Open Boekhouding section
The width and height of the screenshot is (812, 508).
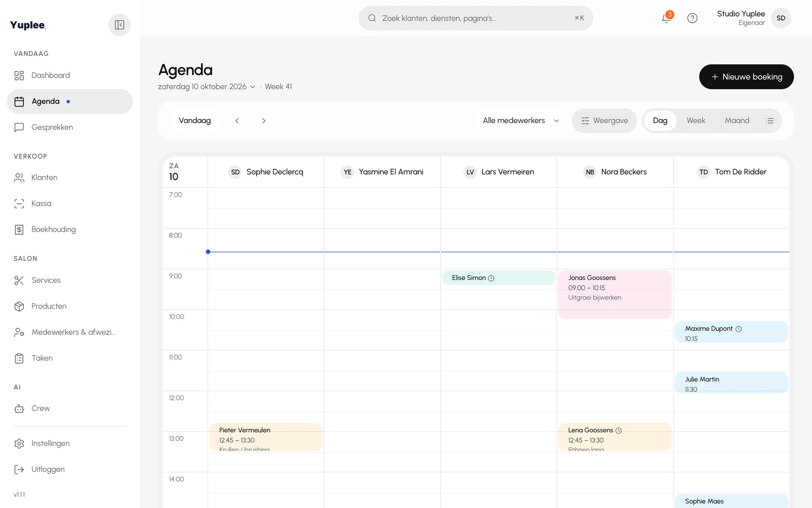pos(70,229)
